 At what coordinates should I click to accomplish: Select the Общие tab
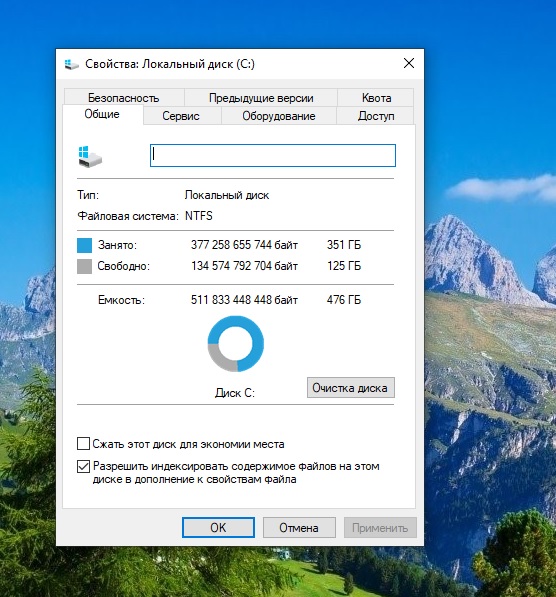(102, 114)
